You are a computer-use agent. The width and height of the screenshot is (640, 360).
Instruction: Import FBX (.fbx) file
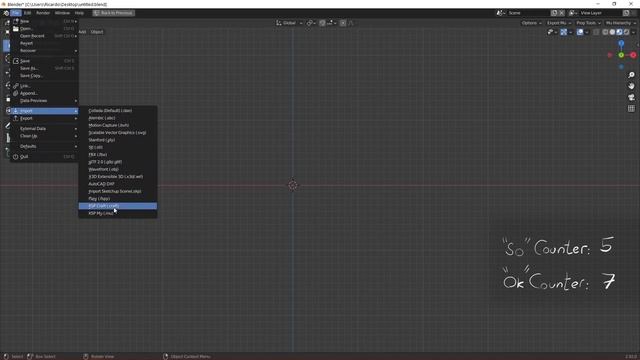pyautogui.click(x=118, y=155)
